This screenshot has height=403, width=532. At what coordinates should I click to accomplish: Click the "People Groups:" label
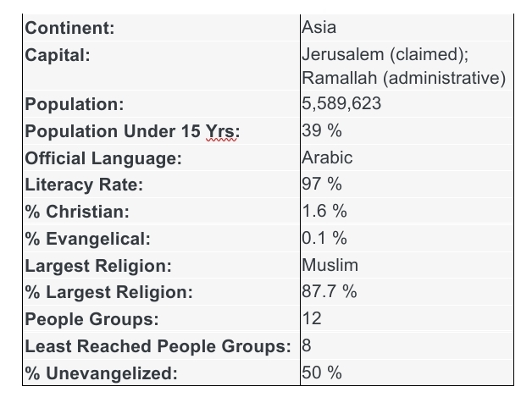click(x=91, y=320)
